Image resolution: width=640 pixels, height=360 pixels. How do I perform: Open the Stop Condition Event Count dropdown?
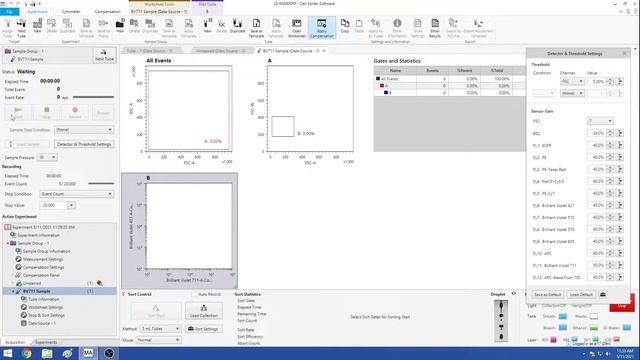77,194
